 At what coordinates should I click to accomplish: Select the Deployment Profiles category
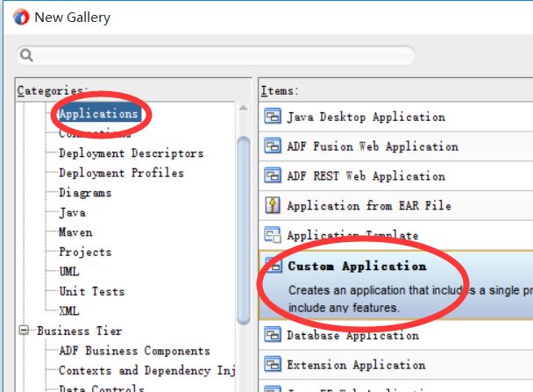(x=121, y=173)
